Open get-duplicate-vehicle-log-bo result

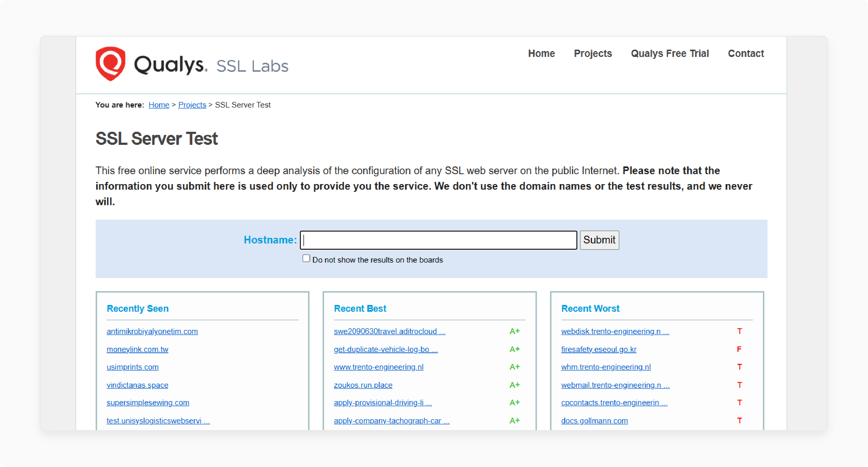[386, 349]
